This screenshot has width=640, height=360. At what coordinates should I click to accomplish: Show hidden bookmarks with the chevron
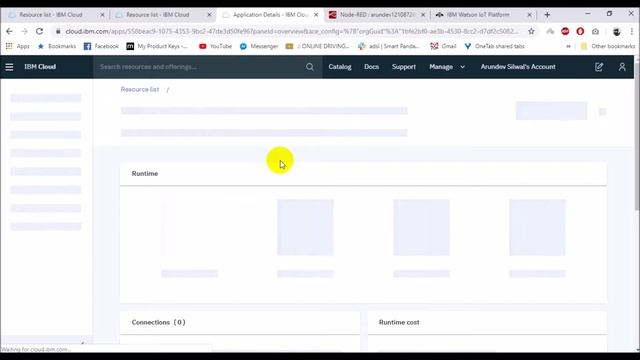568,47
